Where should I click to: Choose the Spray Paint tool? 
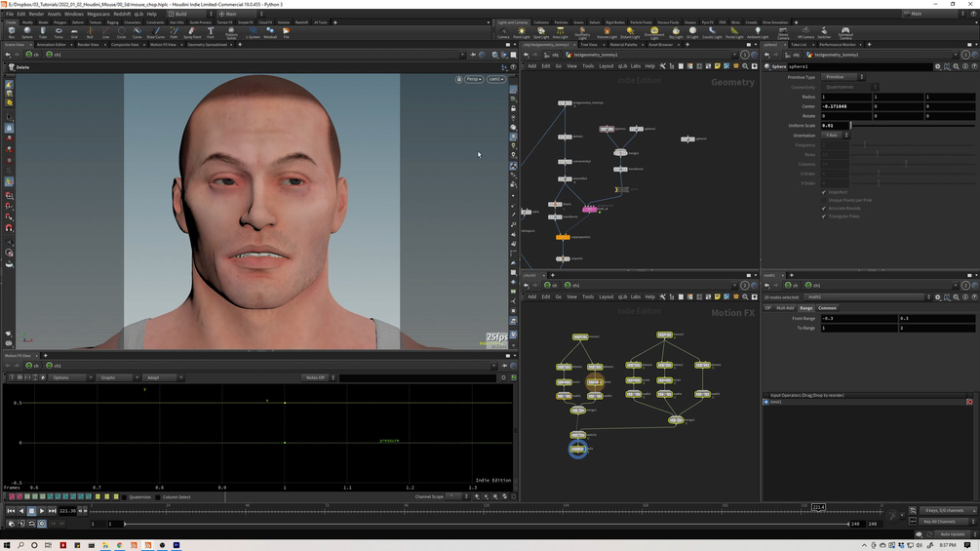click(192, 32)
